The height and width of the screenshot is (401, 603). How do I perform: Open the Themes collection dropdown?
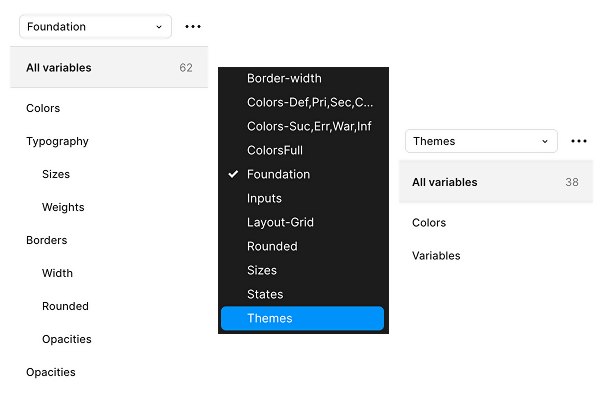(480, 141)
